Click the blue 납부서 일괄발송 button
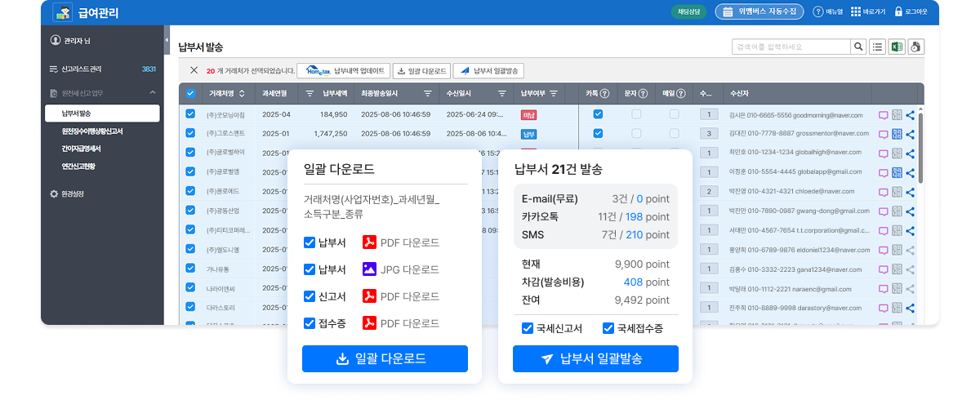The image size is (980, 400). [595, 358]
